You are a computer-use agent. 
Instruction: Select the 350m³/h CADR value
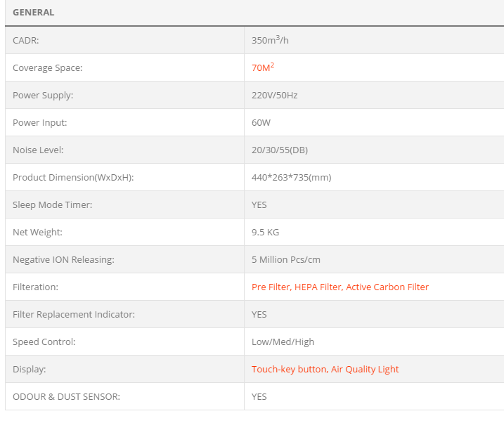point(270,40)
